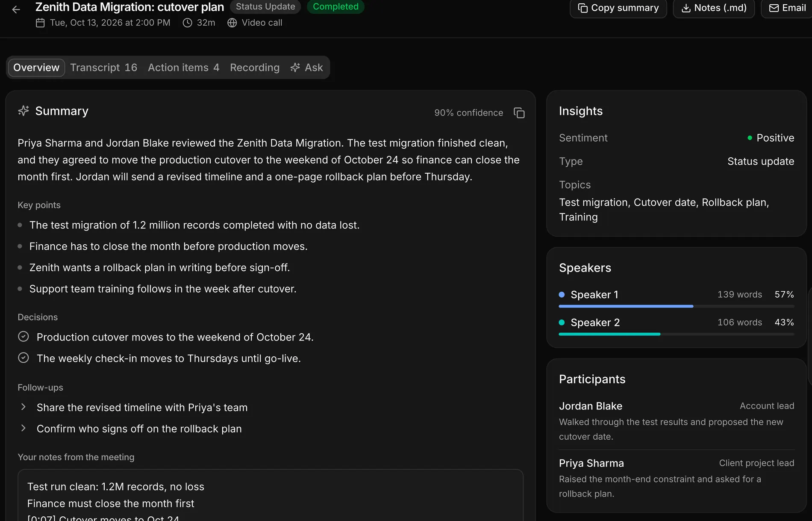Click the sparkle icon beside the Summary heading

24,111
